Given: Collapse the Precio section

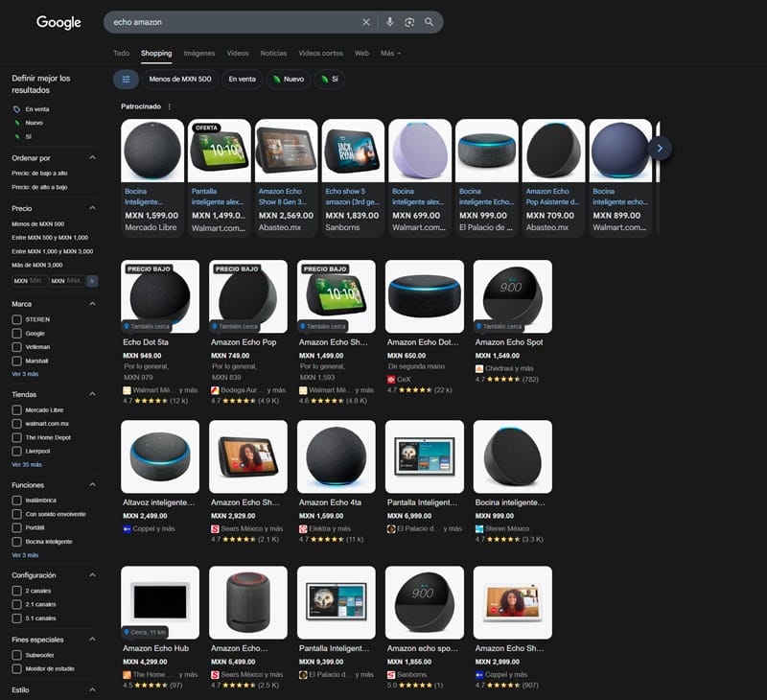Looking at the screenshot, I should (92, 208).
